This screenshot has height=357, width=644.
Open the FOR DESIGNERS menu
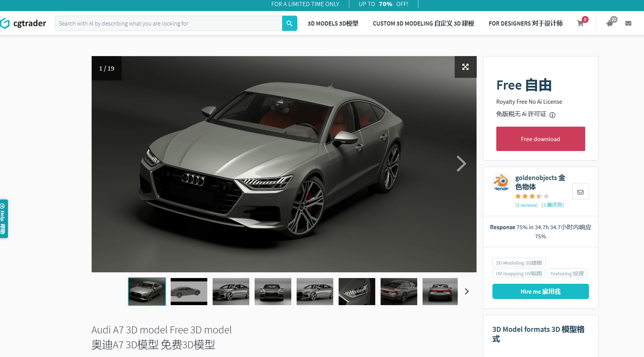525,23
